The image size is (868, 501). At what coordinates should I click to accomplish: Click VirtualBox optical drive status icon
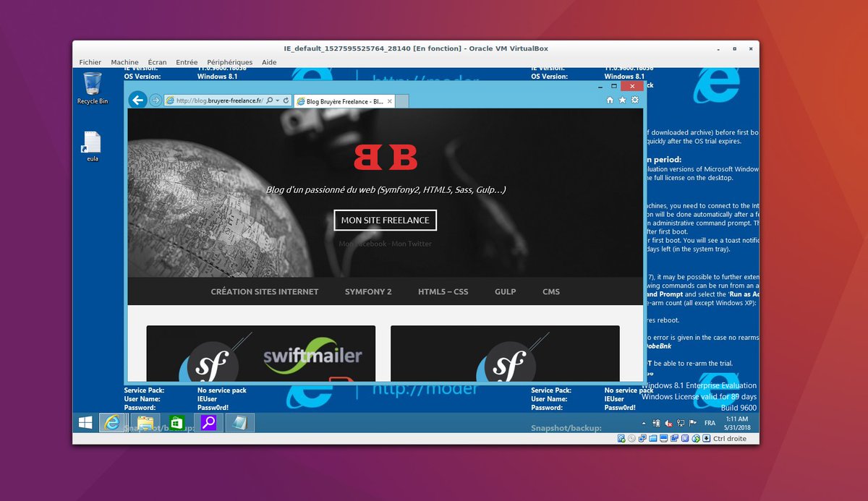point(632,438)
